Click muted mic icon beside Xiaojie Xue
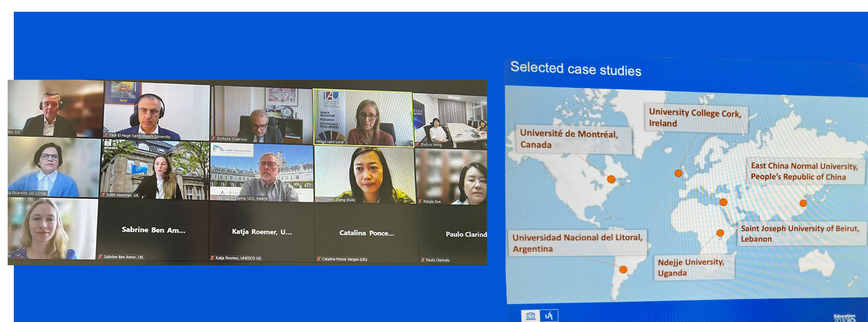 click(x=420, y=201)
